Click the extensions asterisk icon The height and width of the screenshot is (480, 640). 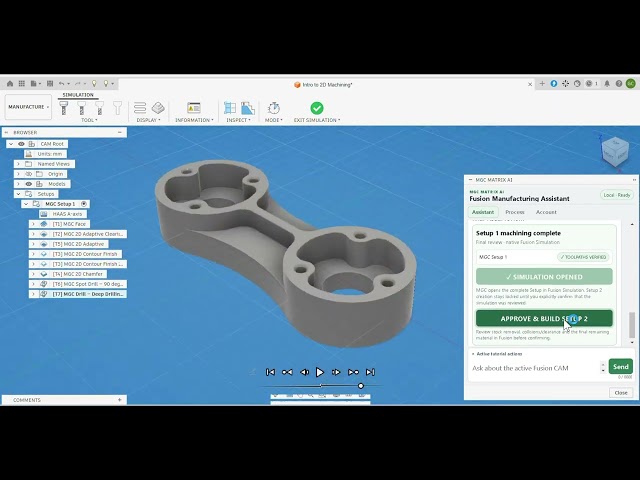pyautogui.click(x=565, y=84)
